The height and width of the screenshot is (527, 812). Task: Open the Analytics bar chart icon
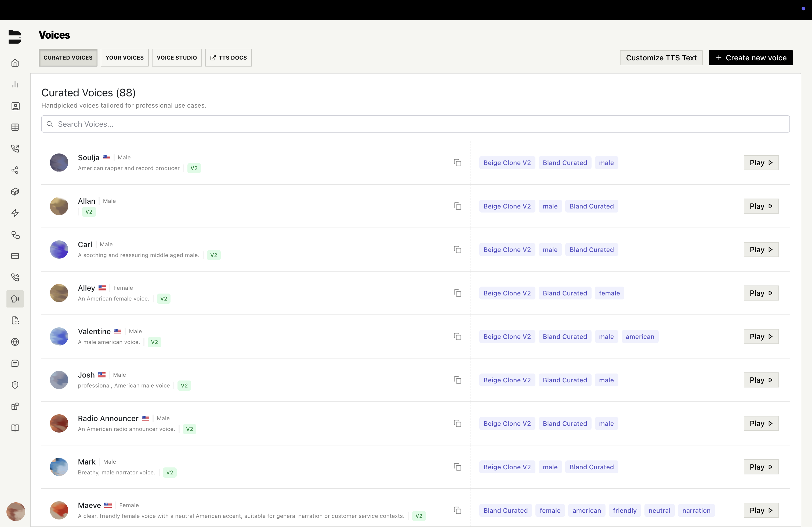coord(15,84)
